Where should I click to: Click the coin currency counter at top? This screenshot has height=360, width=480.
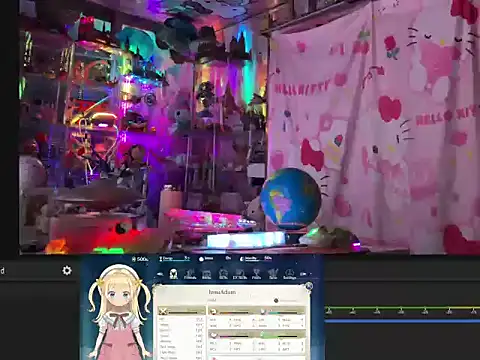140,259
